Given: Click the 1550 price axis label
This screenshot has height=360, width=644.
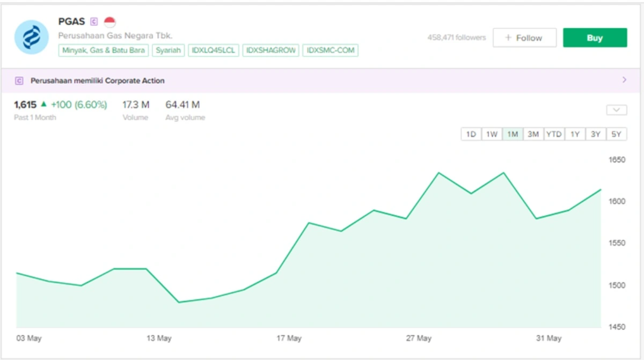Looking at the screenshot, I should point(617,243).
